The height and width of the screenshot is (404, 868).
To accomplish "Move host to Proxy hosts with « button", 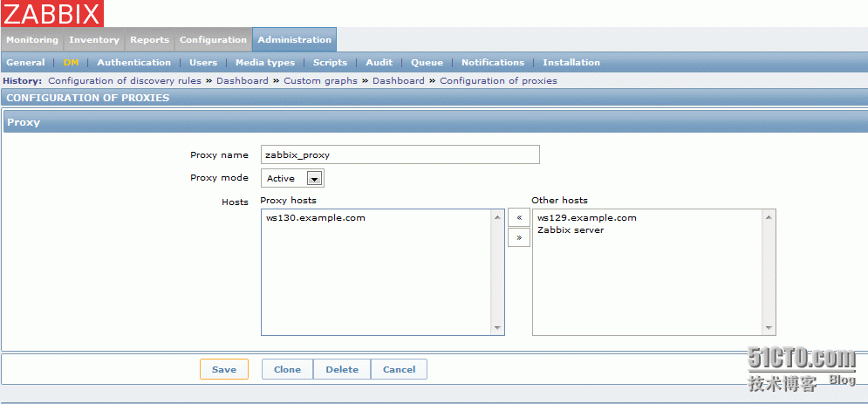I will (x=519, y=217).
